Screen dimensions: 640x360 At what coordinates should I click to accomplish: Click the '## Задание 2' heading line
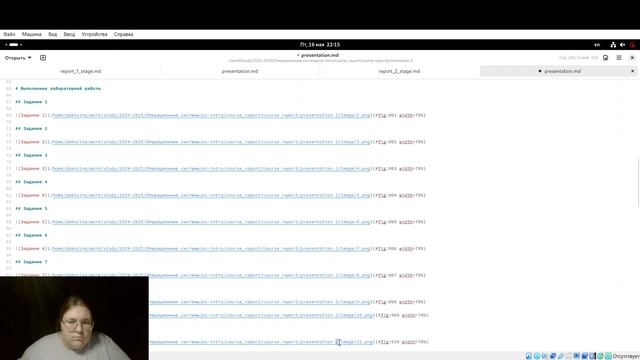(31, 129)
